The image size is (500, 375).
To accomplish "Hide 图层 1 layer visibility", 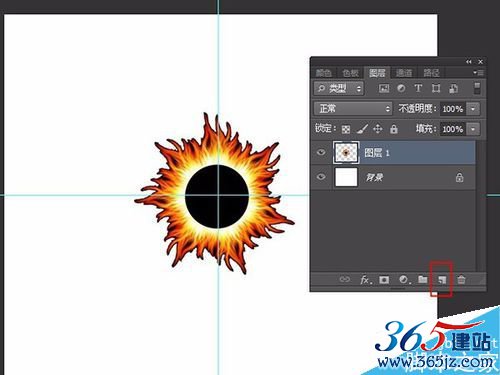I will pyautogui.click(x=321, y=152).
